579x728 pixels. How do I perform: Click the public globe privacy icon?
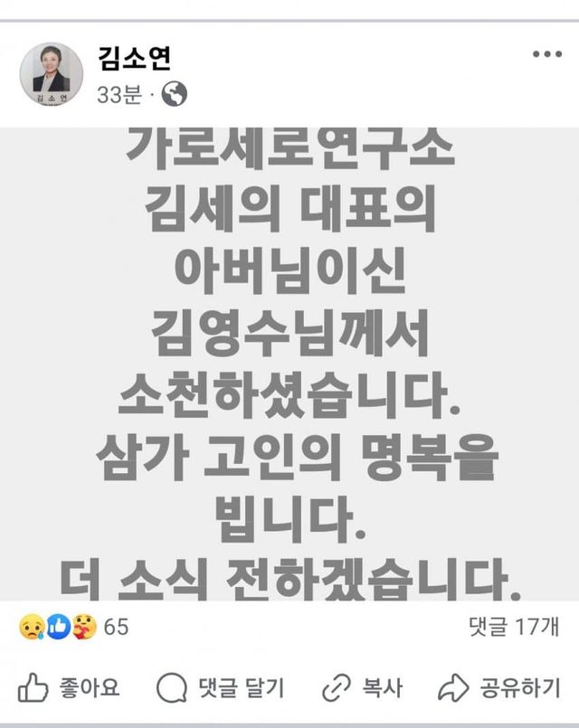174,94
